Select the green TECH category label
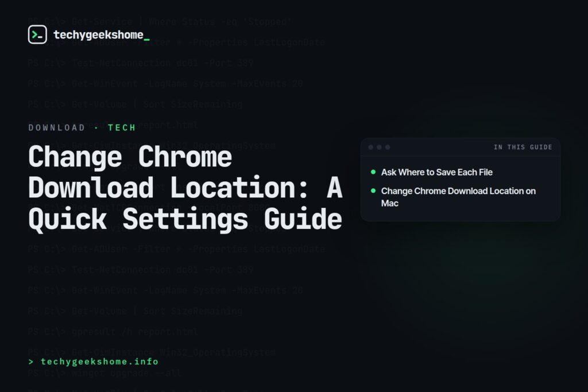Viewport: 588px width, 392px height. (122, 128)
